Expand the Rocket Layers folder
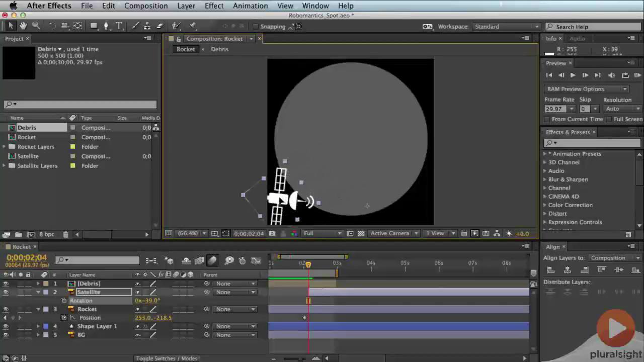This screenshot has width=644, height=362. click(x=5, y=147)
